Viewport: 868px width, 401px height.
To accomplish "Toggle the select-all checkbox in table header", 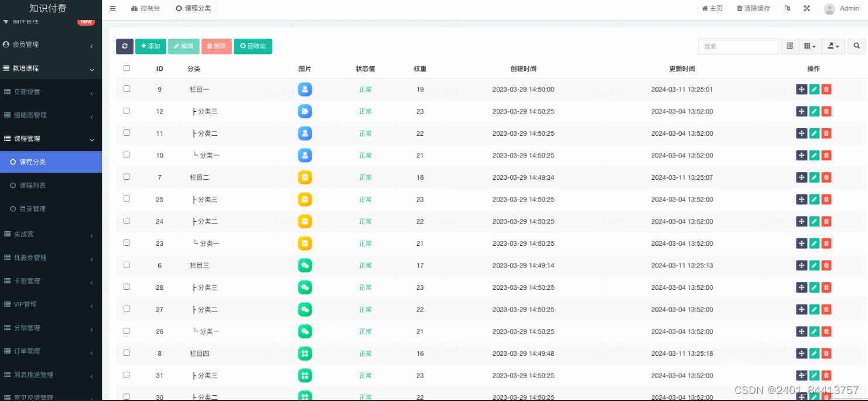I will [127, 68].
